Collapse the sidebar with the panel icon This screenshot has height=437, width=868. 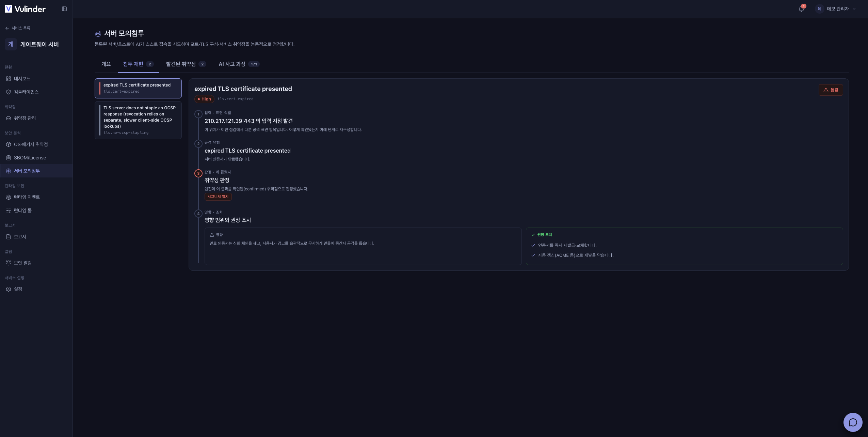(64, 9)
